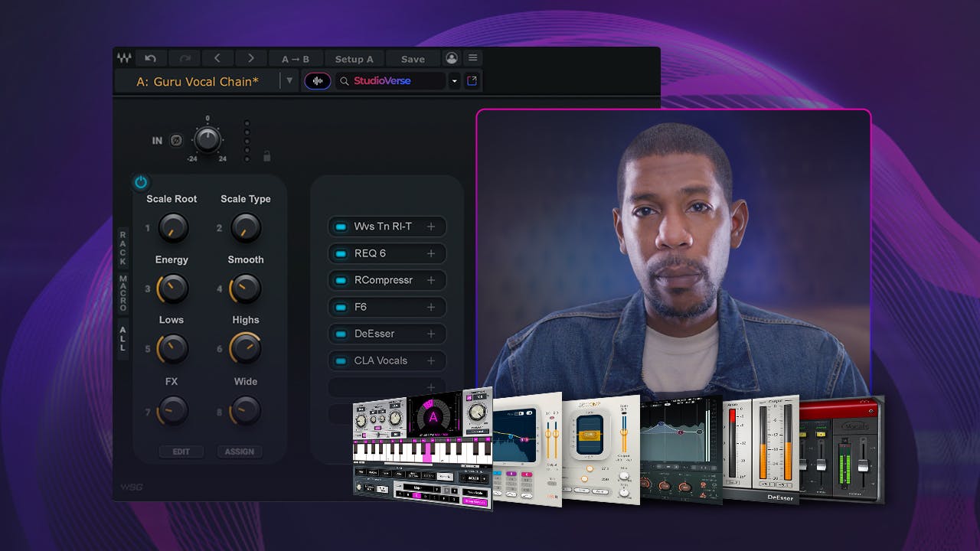Redo the last action
Image resolution: width=980 pixels, height=551 pixels.
184,58
